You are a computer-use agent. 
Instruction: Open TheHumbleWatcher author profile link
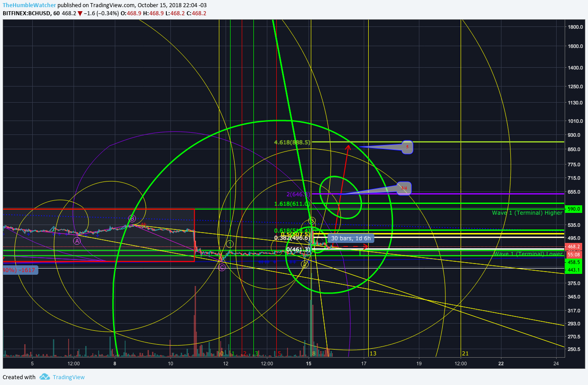[x=30, y=4]
